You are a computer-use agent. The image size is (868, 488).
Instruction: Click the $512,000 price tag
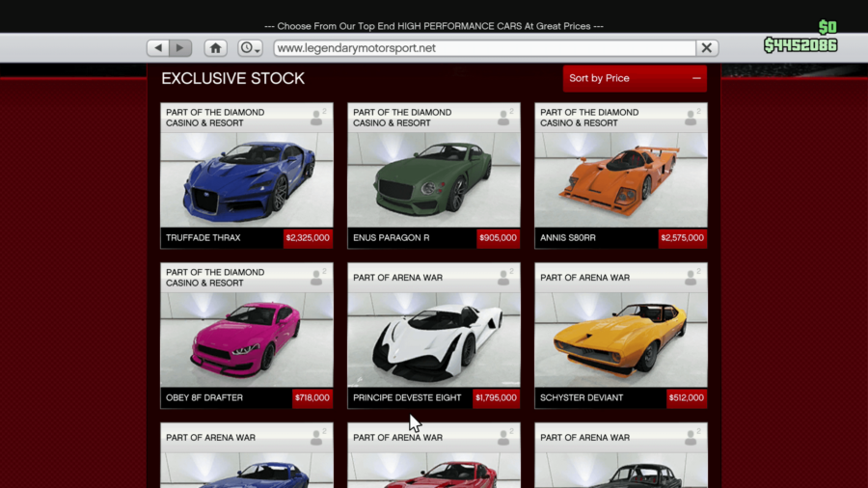point(687,397)
